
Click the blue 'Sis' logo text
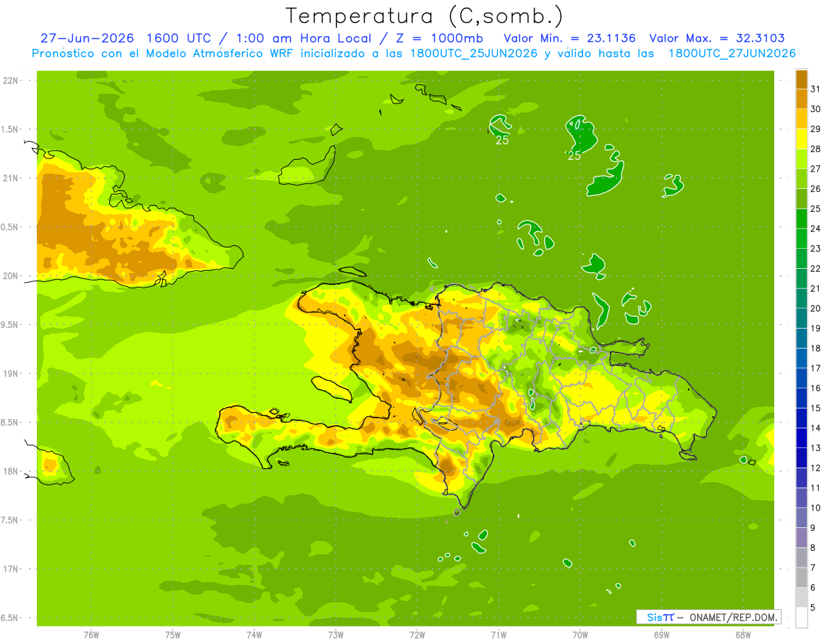pyautogui.click(x=654, y=617)
